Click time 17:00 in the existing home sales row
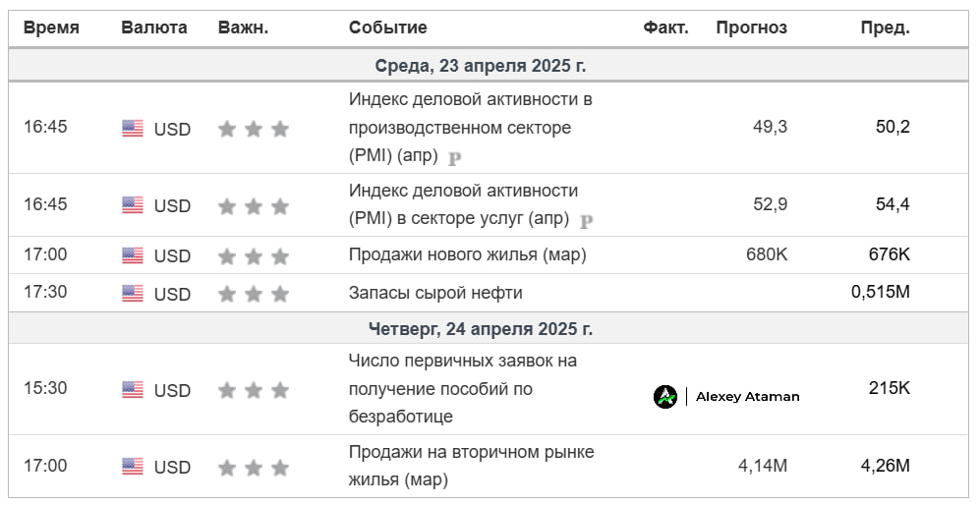This screenshot has width=980, height=505. [45, 466]
